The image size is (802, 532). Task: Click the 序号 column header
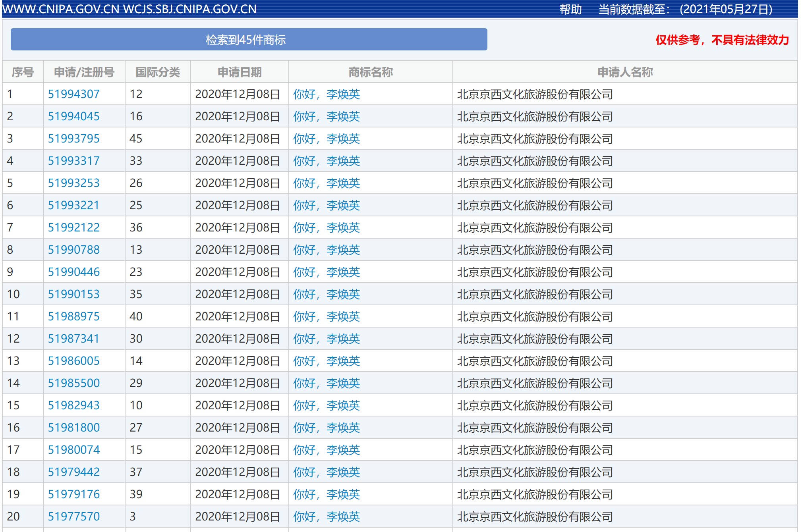click(23, 72)
